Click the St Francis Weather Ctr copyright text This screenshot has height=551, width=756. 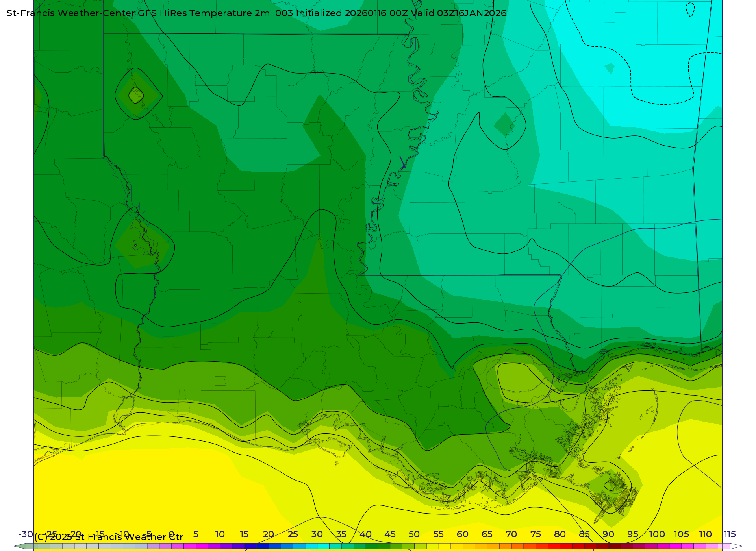109,537
